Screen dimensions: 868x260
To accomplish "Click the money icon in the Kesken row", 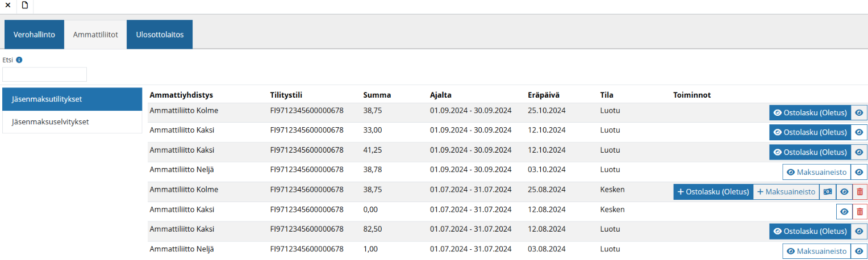I will 827,192.
